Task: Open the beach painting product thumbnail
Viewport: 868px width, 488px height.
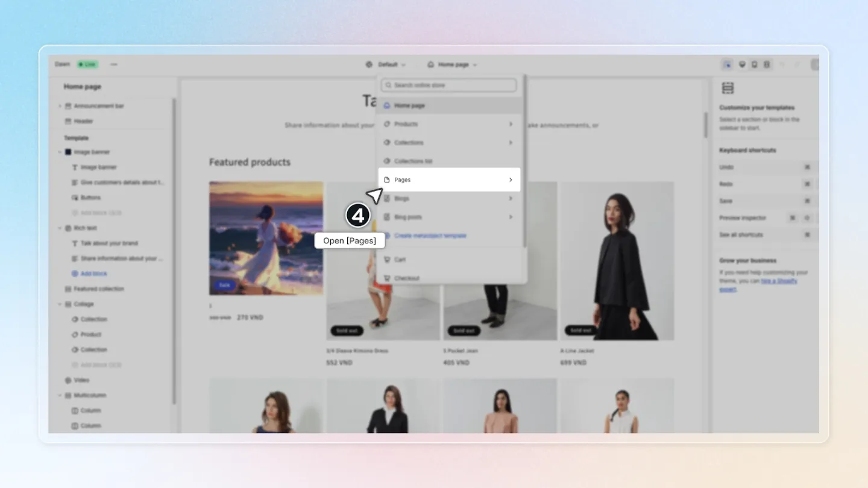Action: pos(266,238)
